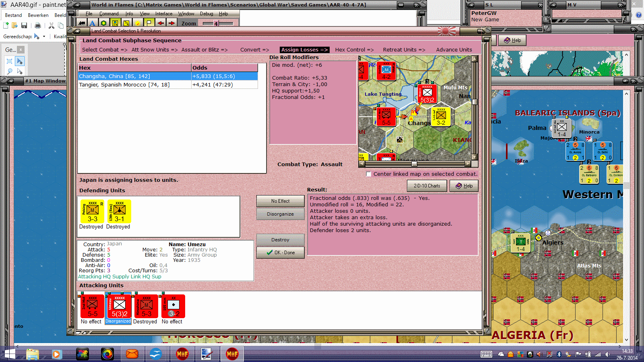Screen dimensions: 644x362
Task: Open the 2-D-10 Charts window
Action: (427, 185)
